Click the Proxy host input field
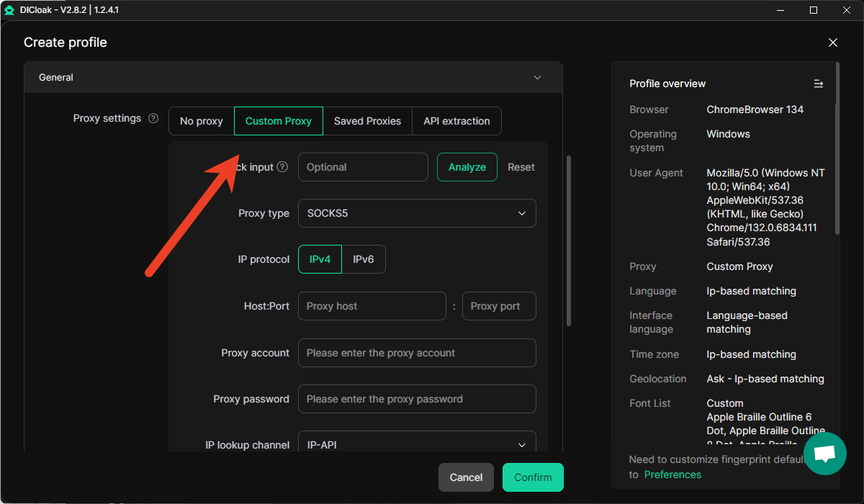The image size is (864, 504). coord(372,306)
